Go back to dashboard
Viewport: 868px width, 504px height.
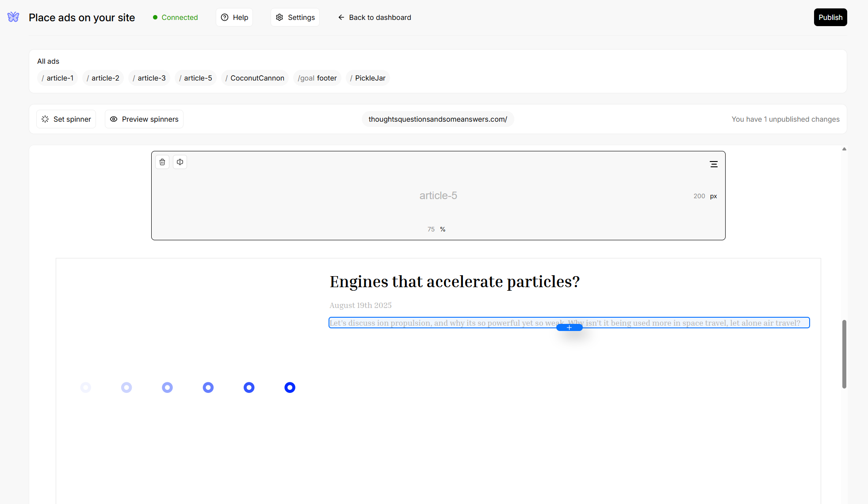click(375, 17)
